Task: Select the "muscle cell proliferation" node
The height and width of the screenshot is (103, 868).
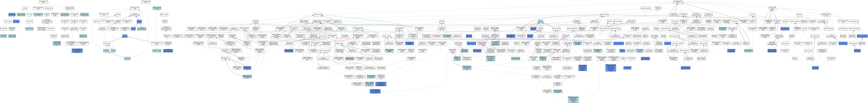Action: tap(486, 29)
